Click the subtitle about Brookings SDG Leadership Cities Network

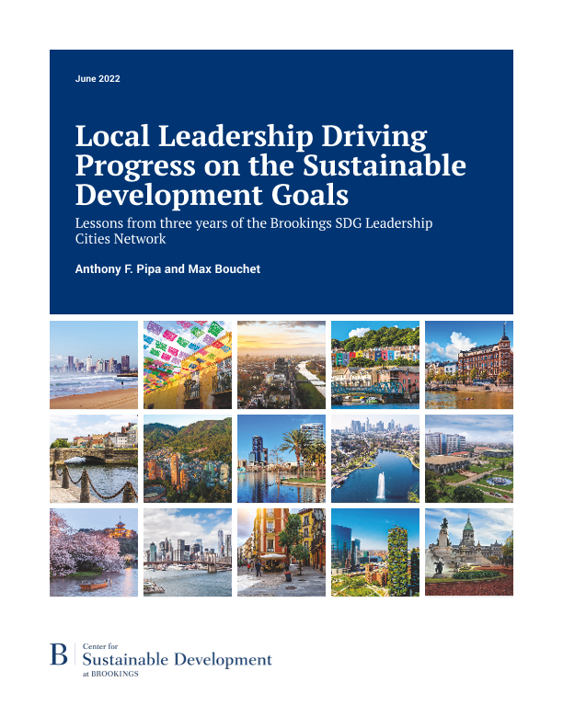pyautogui.click(x=253, y=231)
